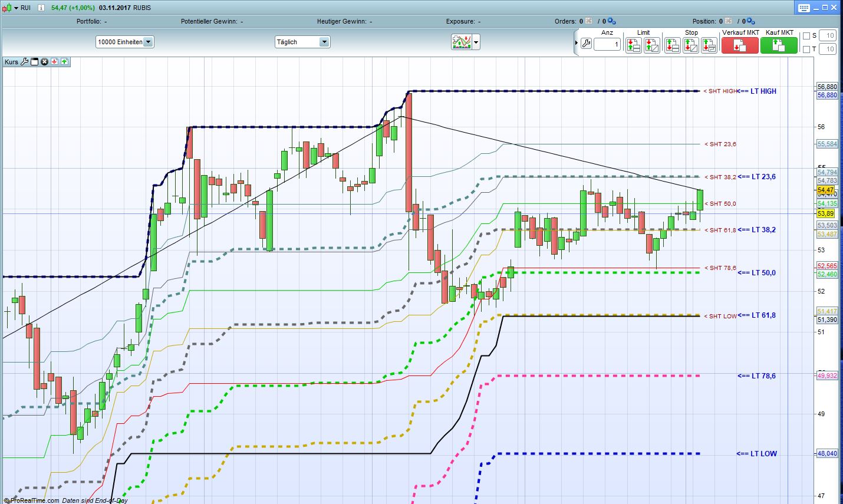Screen dimensions: 843x504
Task: Enable the S checkbox
Action: [806, 36]
